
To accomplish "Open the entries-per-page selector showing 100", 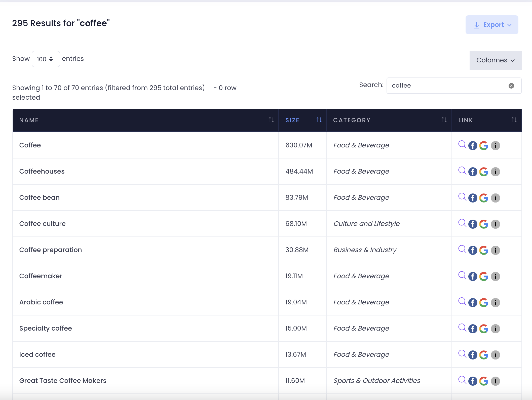I will 46,59.
